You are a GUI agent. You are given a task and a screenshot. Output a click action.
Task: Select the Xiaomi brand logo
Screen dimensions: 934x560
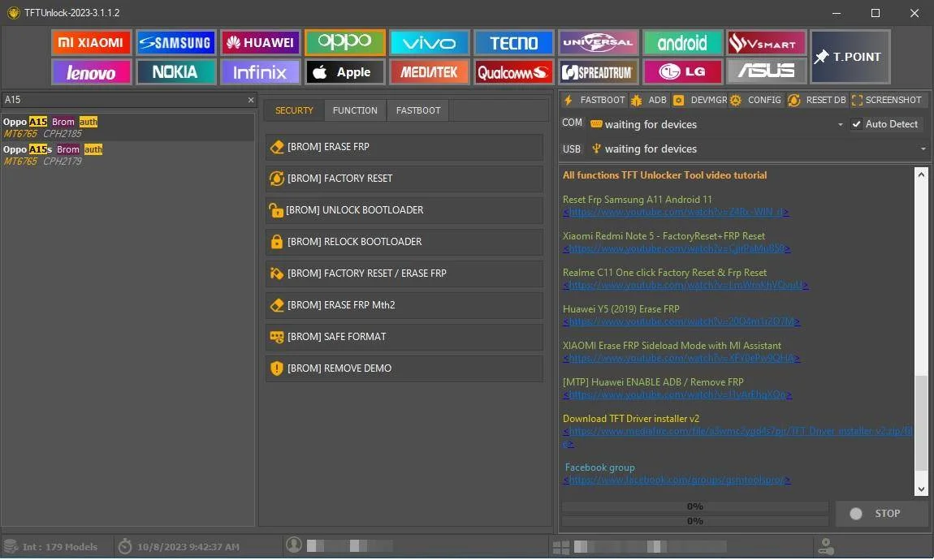91,43
